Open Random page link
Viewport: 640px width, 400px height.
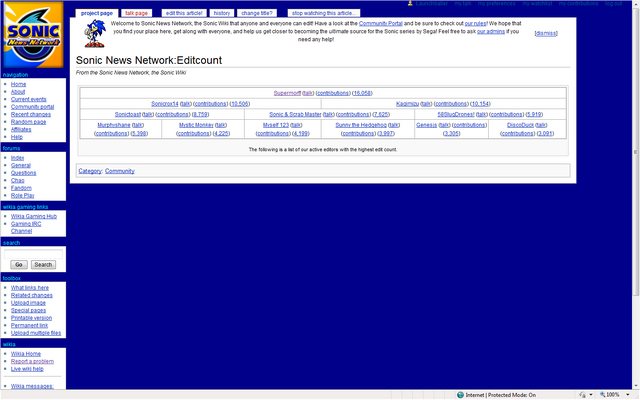pyautogui.click(x=28, y=122)
